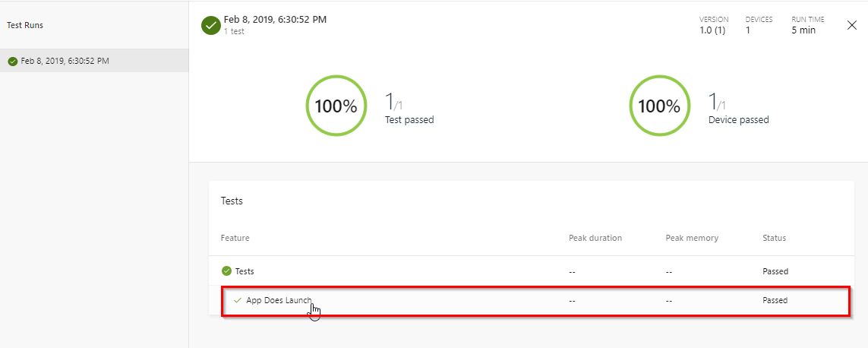This screenshot has width=868, height=348.
Task: Click the VERSION 1.0 (1) info label
Action: (x=714, y=26)
